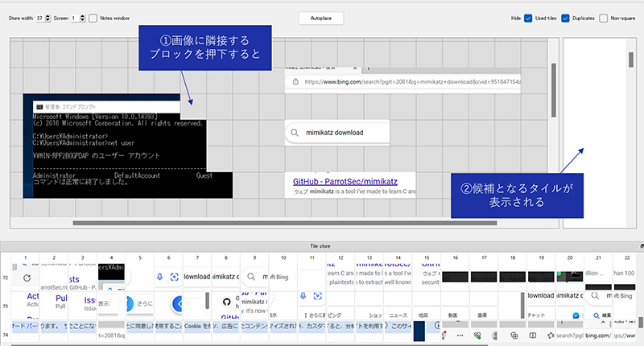This screenshot has width=644, height=346.
Task: Select microphone tile in row 73 column 11
Action: coord(312,306)
